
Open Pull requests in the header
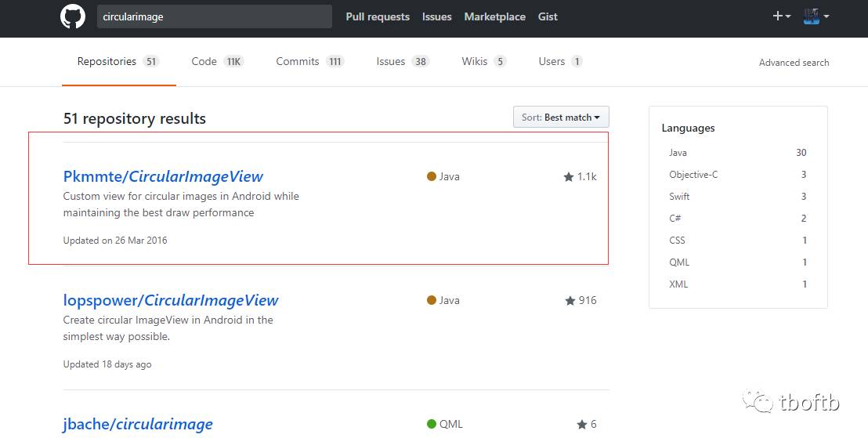[378, 16]
